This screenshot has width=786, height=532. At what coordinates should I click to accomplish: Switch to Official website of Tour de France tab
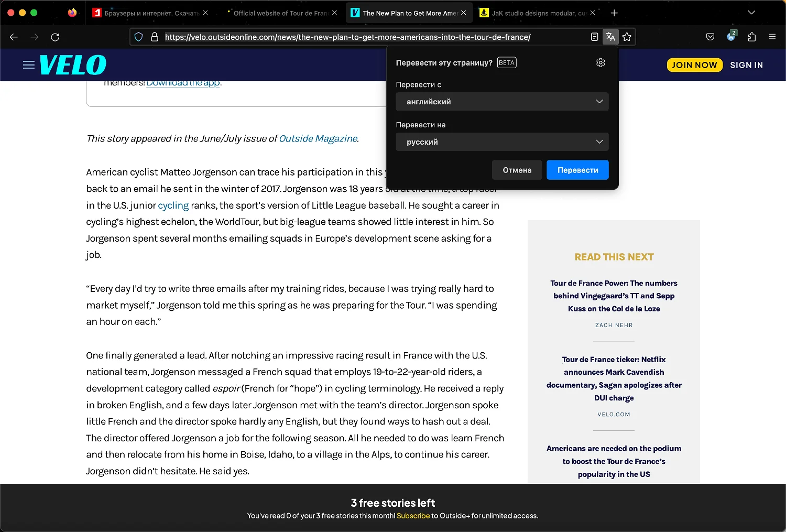pyautogui.click(x=280, y=13)
